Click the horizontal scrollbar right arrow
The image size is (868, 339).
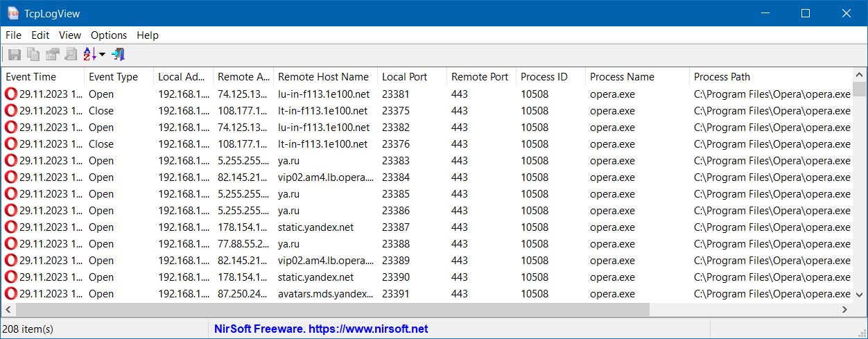844,309
